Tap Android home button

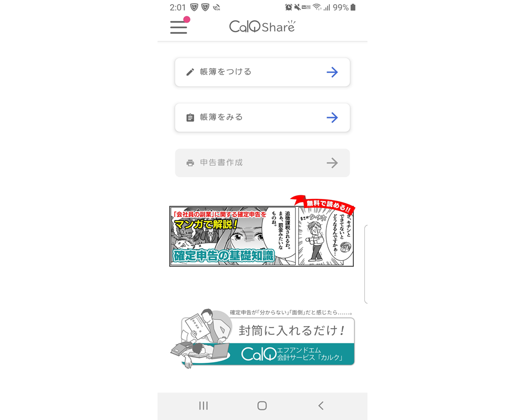tap(262, 406)
